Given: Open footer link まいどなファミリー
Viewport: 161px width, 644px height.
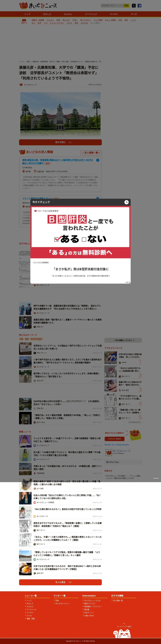Looking at the screenshot, I should pos(63,603).
